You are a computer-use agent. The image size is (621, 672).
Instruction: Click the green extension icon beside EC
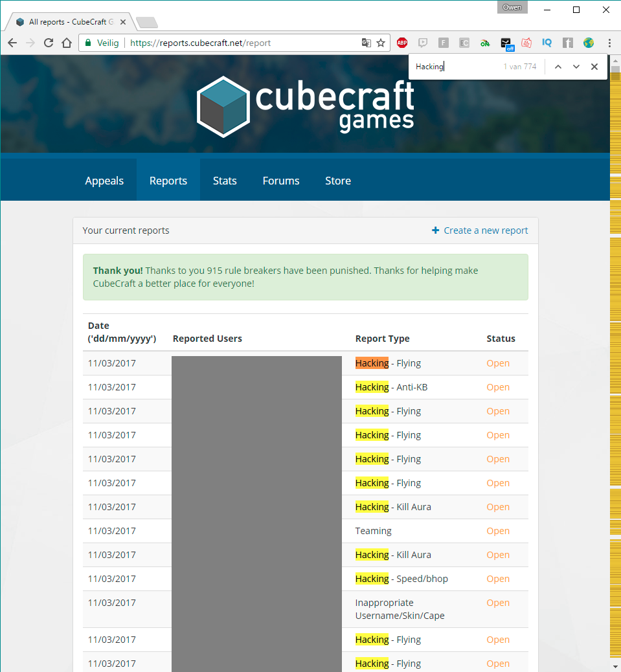[485, 43]
